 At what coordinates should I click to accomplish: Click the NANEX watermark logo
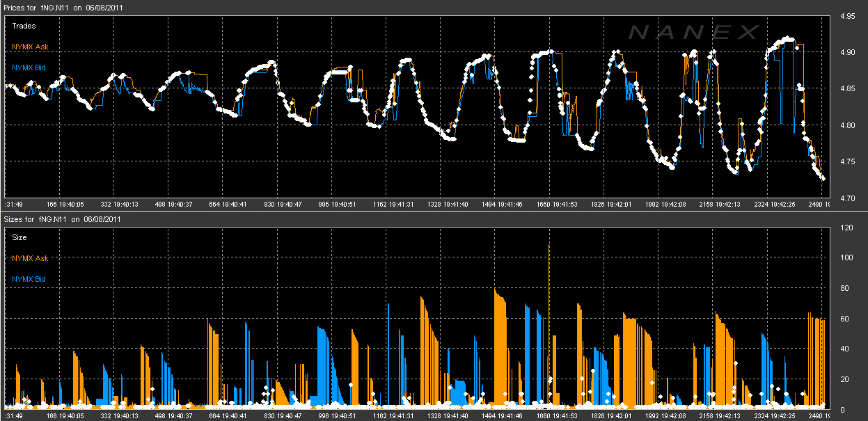693,32
